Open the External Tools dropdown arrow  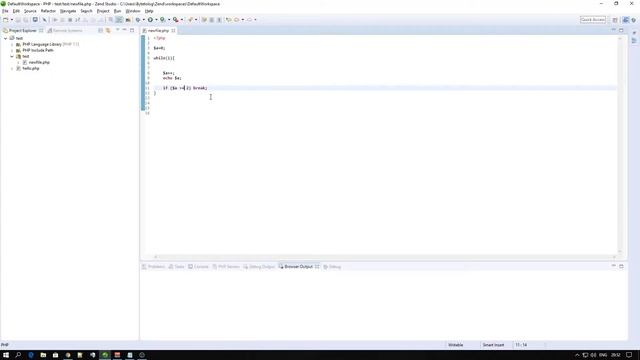[x=182, y=20]
